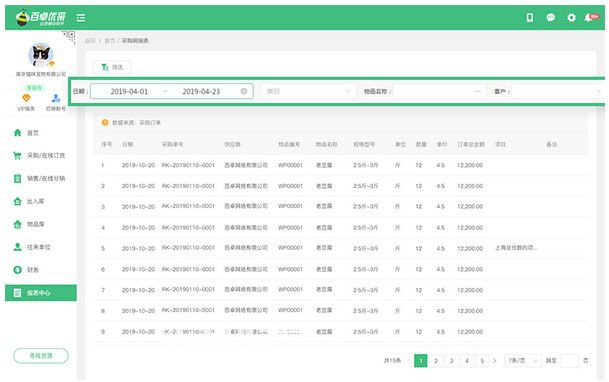
Task: Open the 客户 dropdown
Action: pos(558,91)
